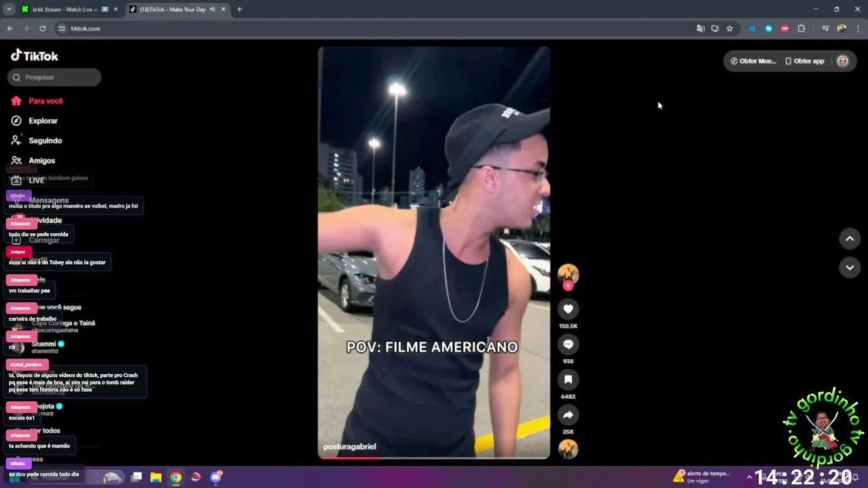
Task: Click the 6482 saves count
Action: [568, 396]
